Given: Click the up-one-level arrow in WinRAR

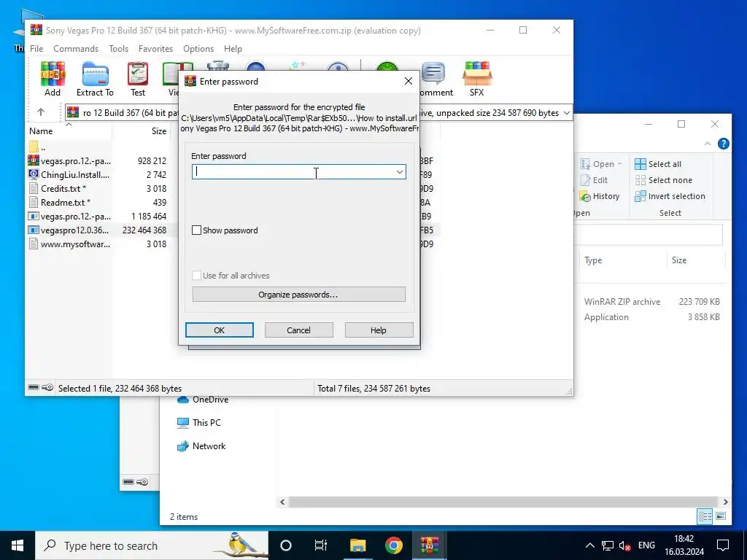Looking at the screenshot, I should (x=41, y=112).
